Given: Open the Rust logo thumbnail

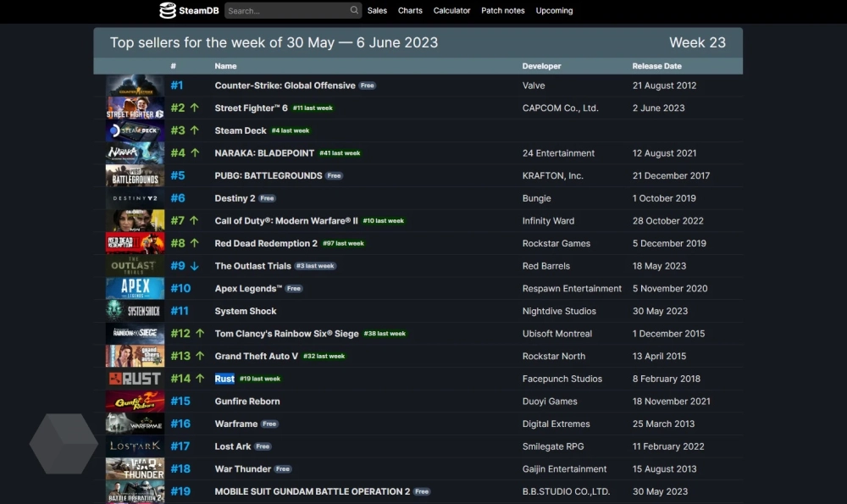Looking at the screenshot, I should tap(135, 379).
